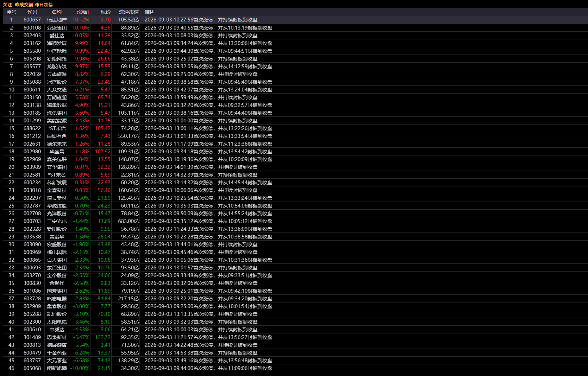
Task: Select the 海通发展 stock name
Action: click(x=57, y=43)
